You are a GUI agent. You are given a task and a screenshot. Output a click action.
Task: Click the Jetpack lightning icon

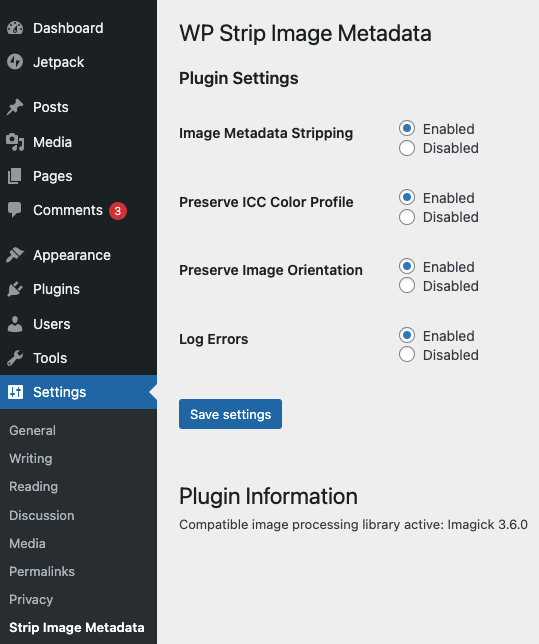[x=15, y=62]
